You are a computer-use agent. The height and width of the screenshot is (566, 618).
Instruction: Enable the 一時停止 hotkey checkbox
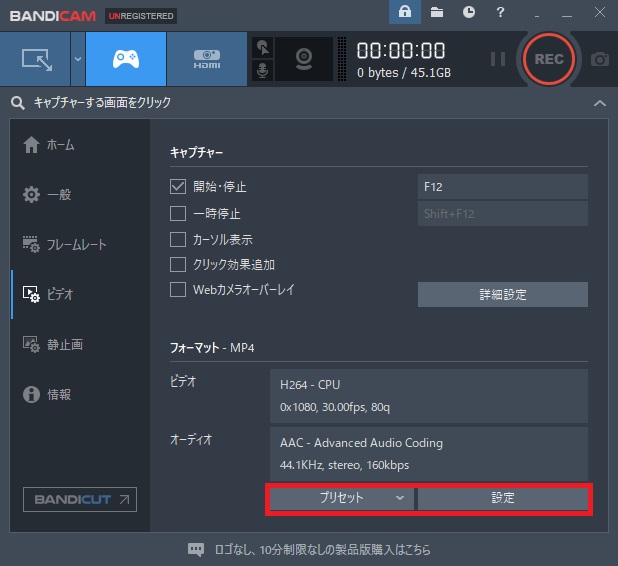178,213
